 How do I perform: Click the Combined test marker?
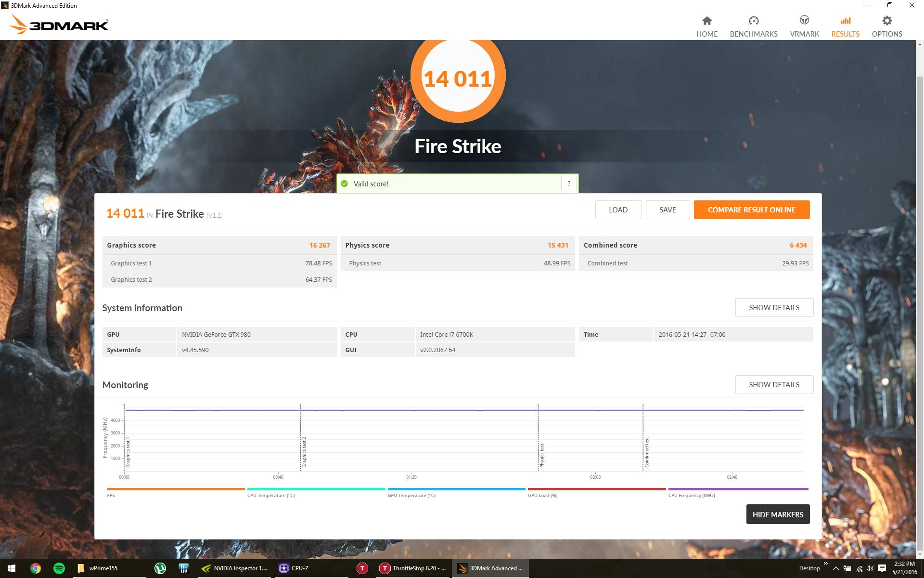tap(646, 452)
